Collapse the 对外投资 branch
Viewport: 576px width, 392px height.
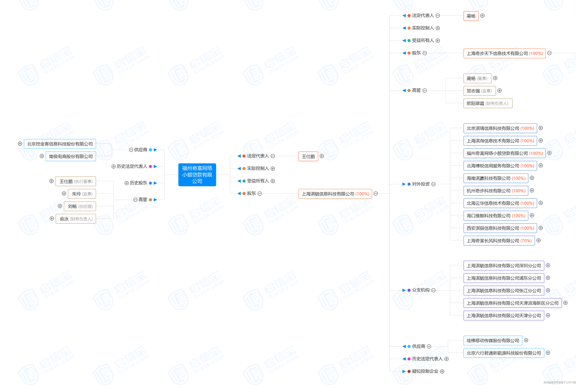pos(433,184)
